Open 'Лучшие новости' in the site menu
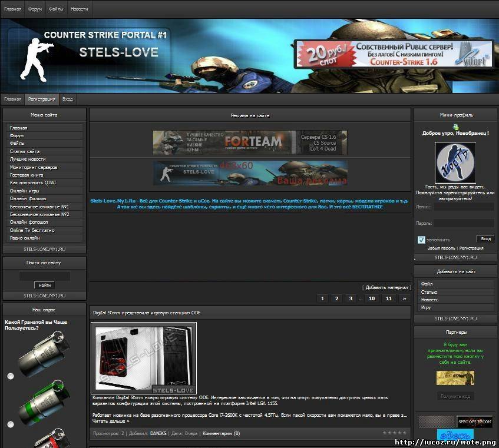 coord(45,159)
